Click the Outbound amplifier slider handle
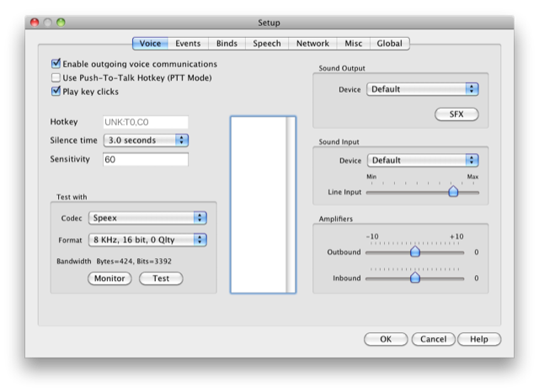Image resolution: width=539 pixels, height=392 pixels. coord(415,252)
